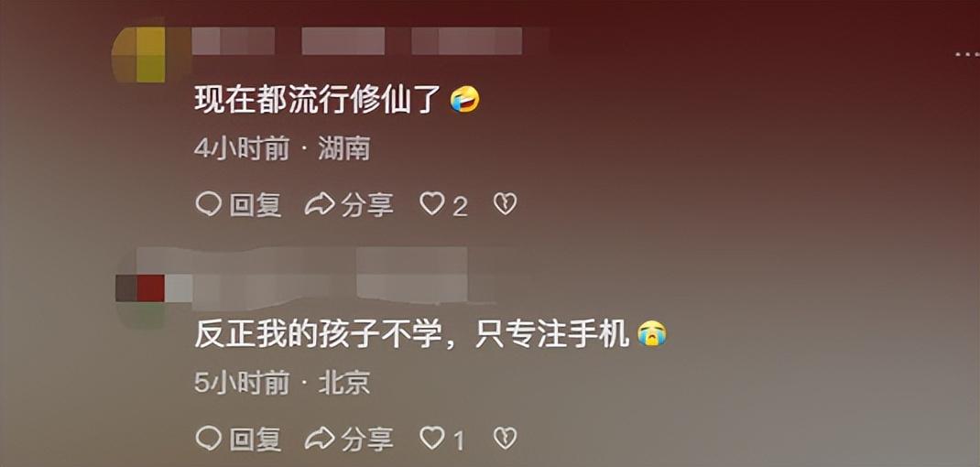
Task: Dislike the 修仙 comment via broken heart
Action: 505,204
